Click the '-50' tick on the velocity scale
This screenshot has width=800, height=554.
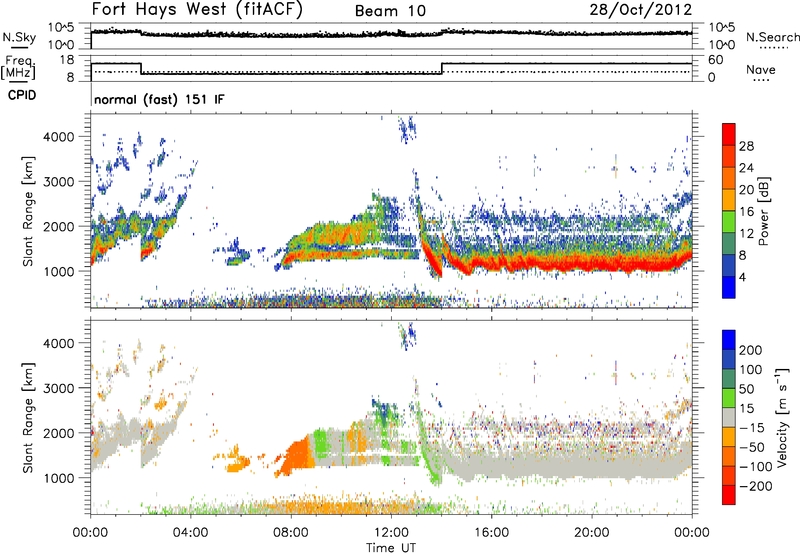pos(752,447)
